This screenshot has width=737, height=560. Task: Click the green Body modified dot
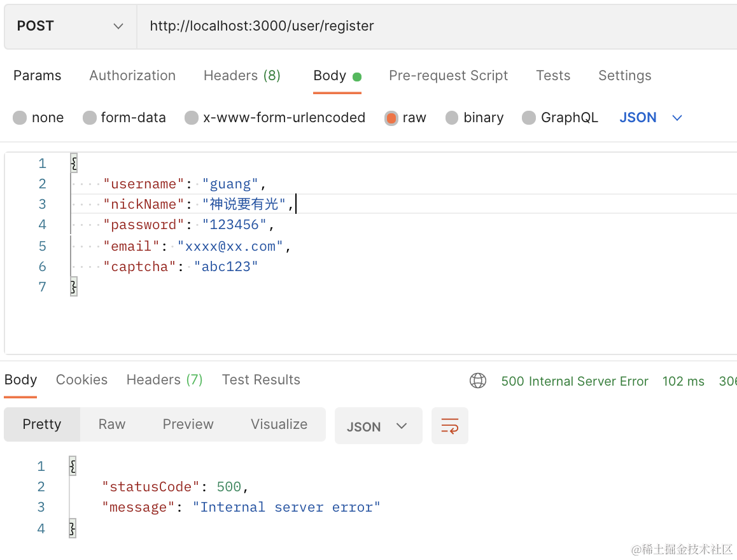click(357, 77)
